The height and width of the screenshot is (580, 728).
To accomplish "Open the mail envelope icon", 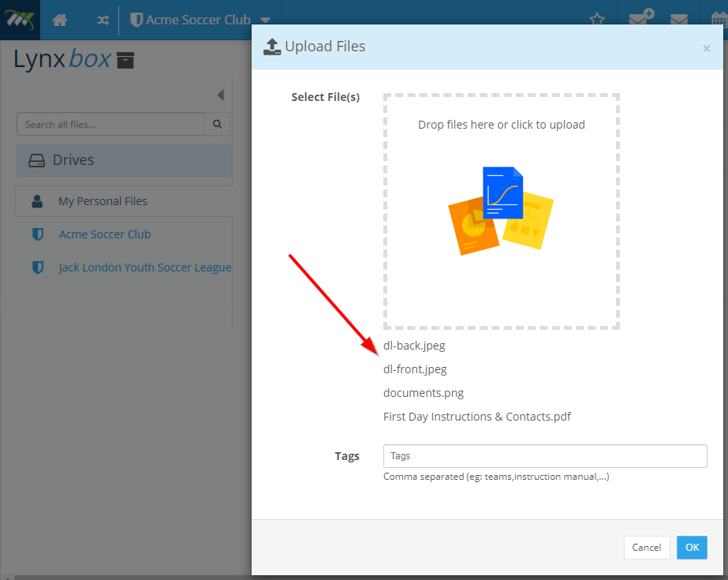I will tap(679, 20).
